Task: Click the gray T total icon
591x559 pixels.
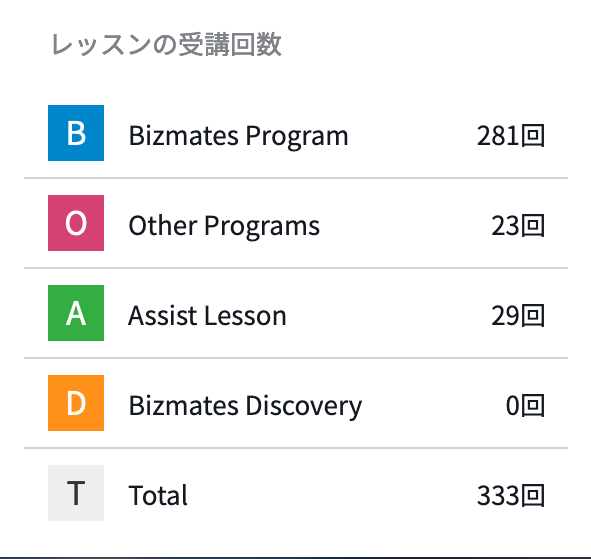Action: click(x=76, y=493)
